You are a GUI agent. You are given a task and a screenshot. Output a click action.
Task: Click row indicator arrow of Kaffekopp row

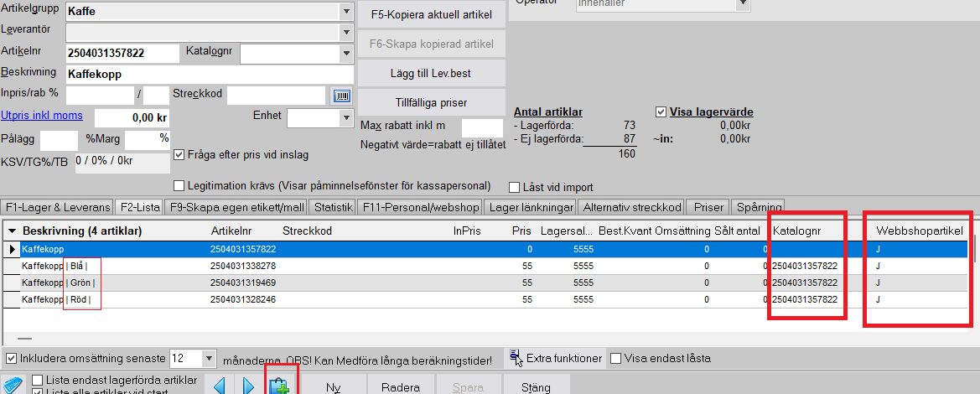12,249
